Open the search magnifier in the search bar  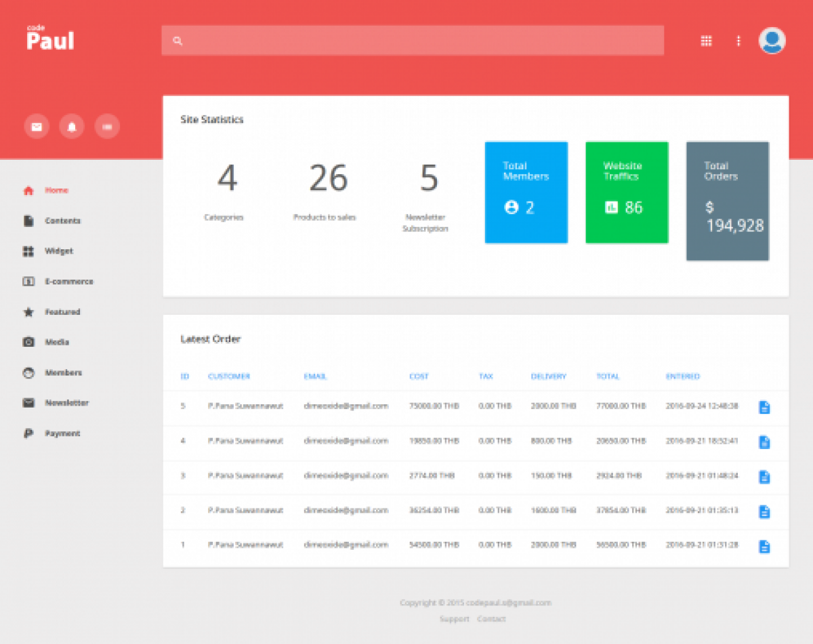pos(178,41)
